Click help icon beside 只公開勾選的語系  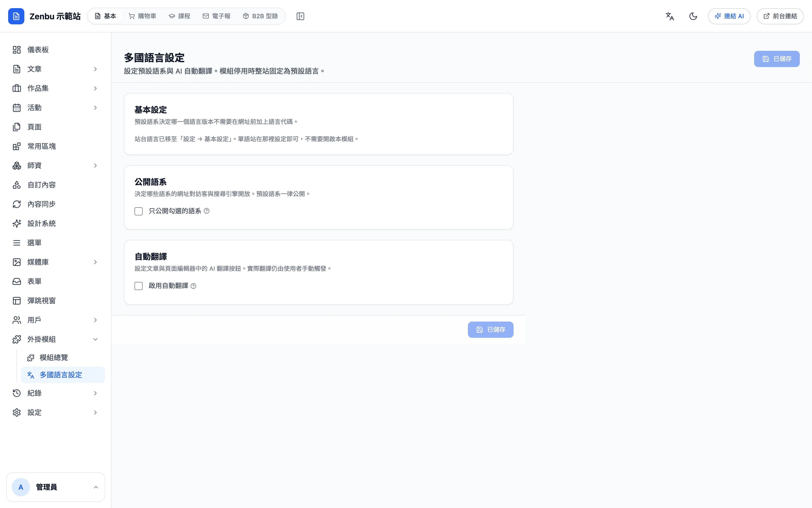coord(207,211)
